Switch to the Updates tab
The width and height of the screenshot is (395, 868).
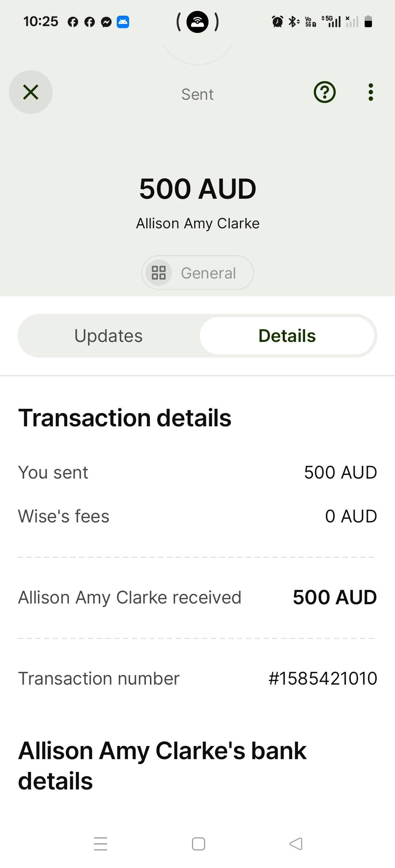109,336
